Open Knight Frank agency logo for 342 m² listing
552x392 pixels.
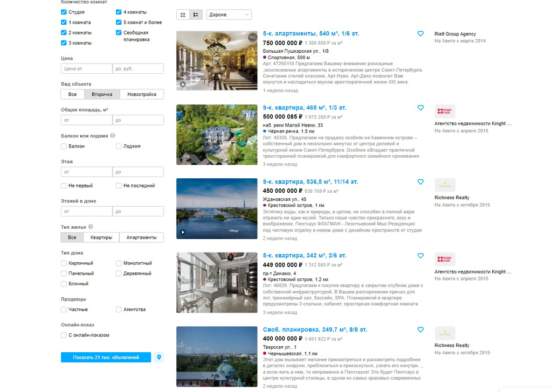(445, 259)
